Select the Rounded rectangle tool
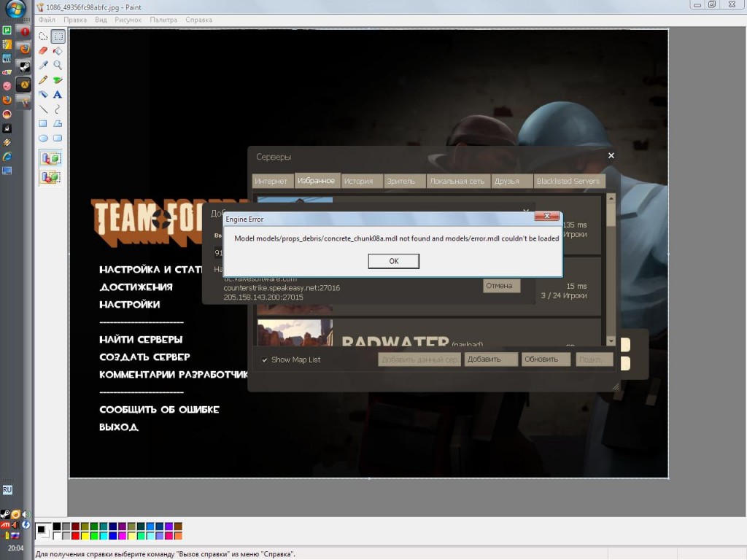Viewport: 747px width, 560px height. [58, 139]
